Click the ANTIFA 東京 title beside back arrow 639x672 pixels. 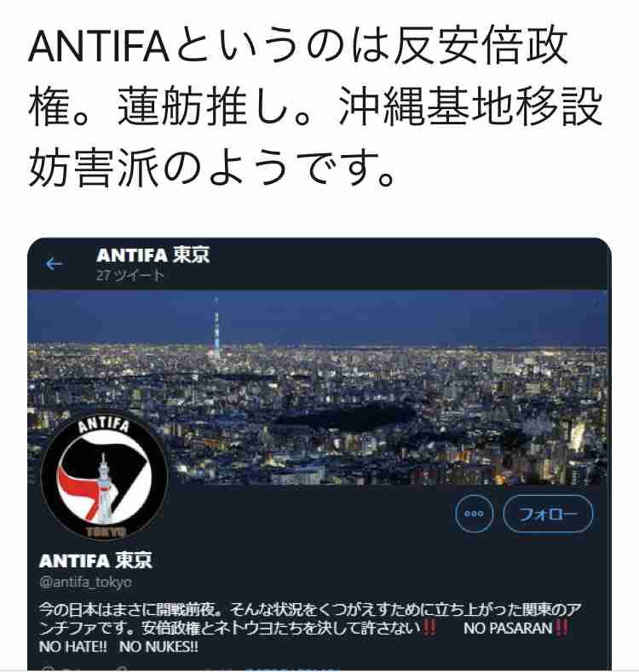[153, 256]
